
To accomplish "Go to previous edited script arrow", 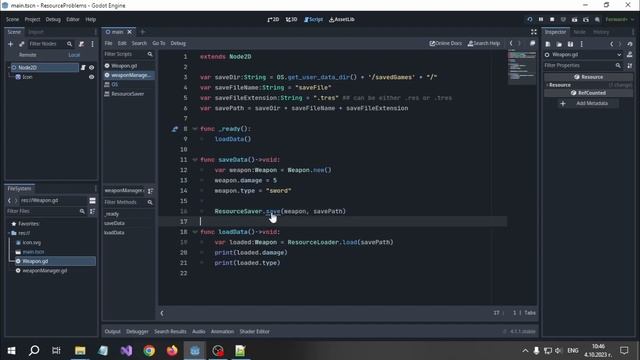I will pos(511,43).
